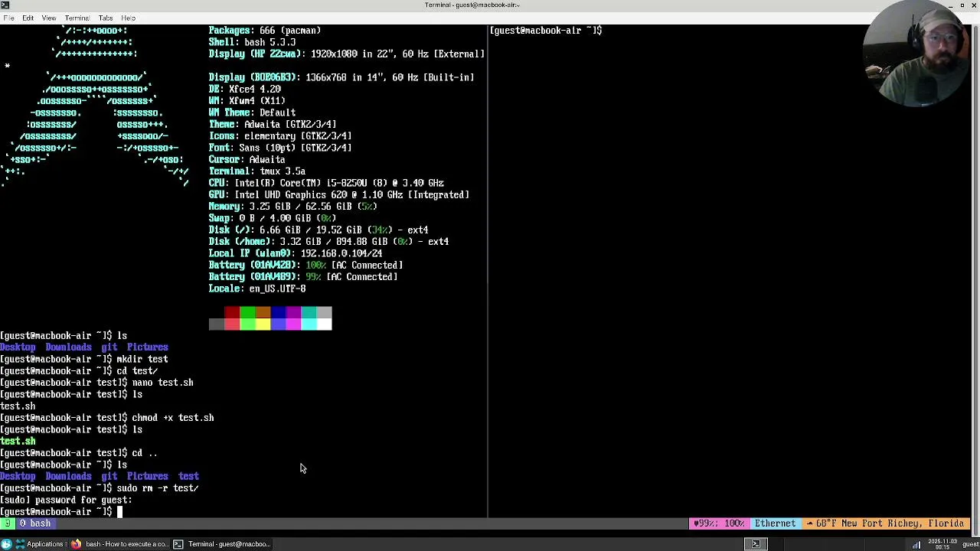Open the Tabs menu
Screen dimensions: 980x551
click(106, 18)
